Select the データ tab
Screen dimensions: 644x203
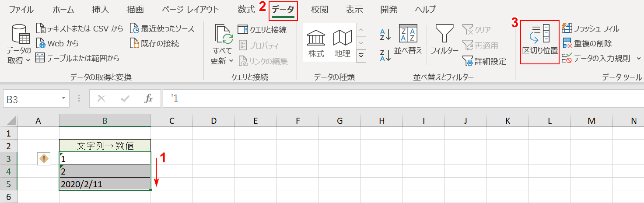pos(283,10)
